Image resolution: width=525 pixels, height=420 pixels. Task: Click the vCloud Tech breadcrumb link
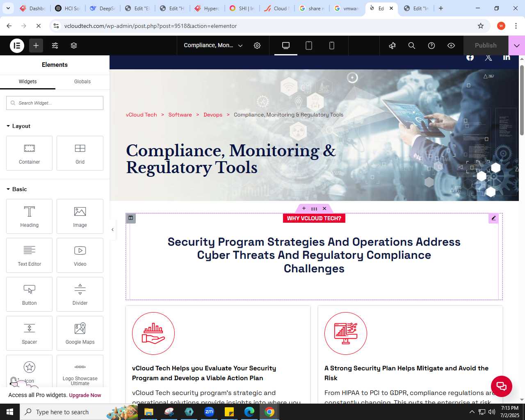tap(142, 115)
